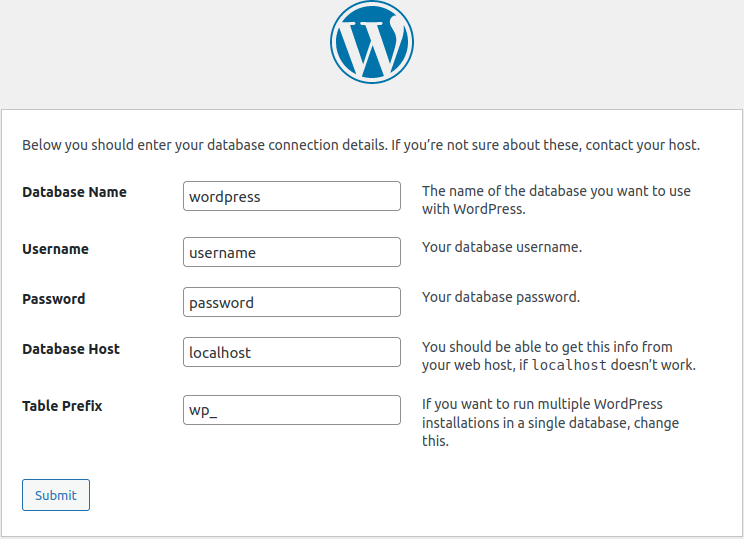Image resolution: width=744 pixels, height=539 pixels.
Task: Click the Password field label
Action: coord(53,299)
